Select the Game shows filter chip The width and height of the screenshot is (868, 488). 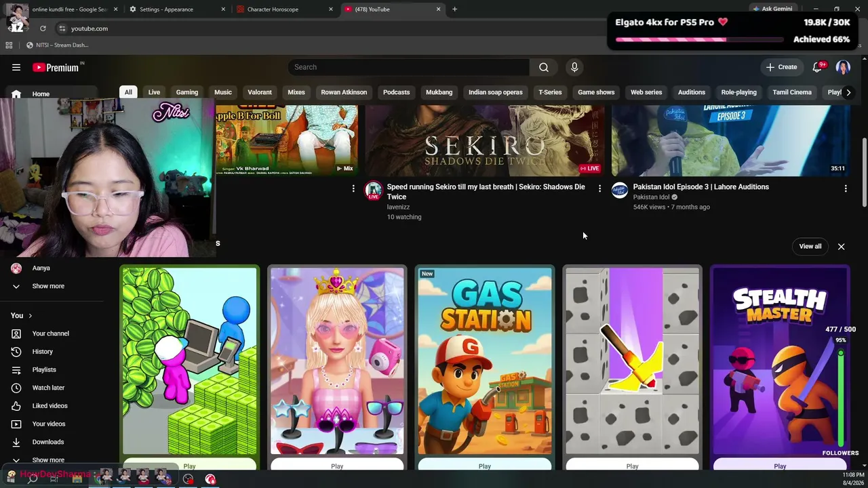[x=596, y=92]
